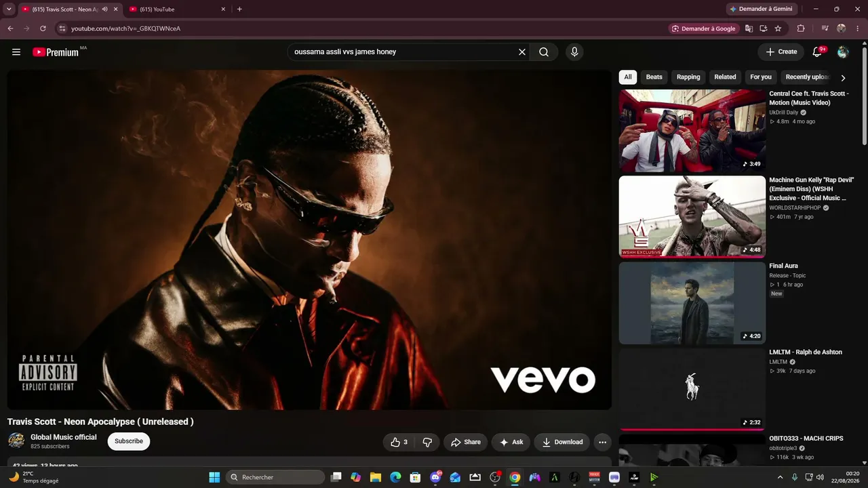Mute the Travis Scott tab audio
This screenshot has width=868, height=488.
[x=104, y=9]
